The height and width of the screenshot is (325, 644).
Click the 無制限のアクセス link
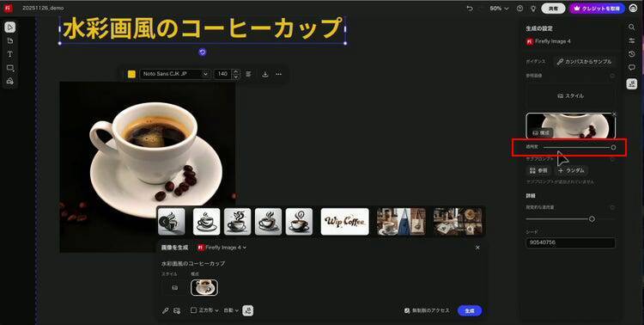[x=427, y=310]
